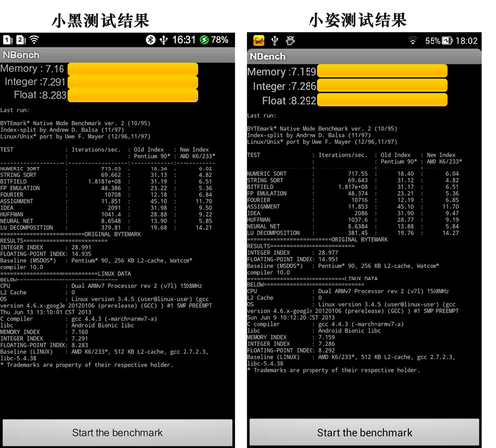The width and height of the screenshot is (496, 448).
Task: Select FLOATING-POINT INDEX 14.951 on right phone
Action: [293, 259]
